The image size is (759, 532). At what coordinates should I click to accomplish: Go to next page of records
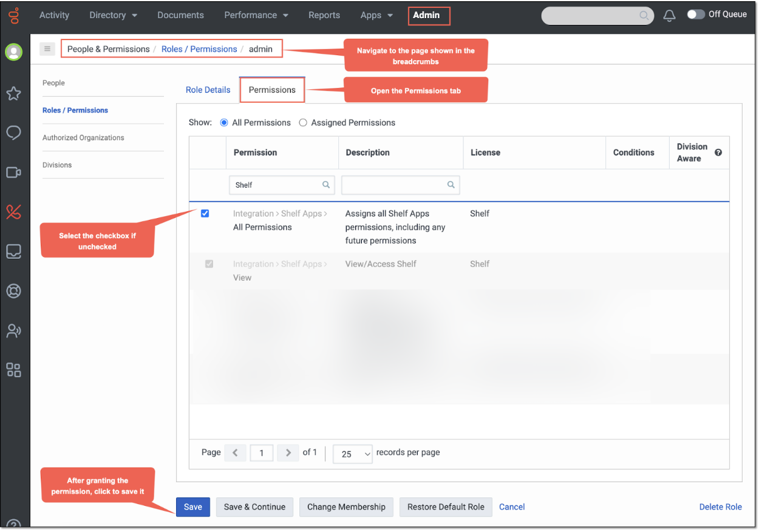(288, 453)
